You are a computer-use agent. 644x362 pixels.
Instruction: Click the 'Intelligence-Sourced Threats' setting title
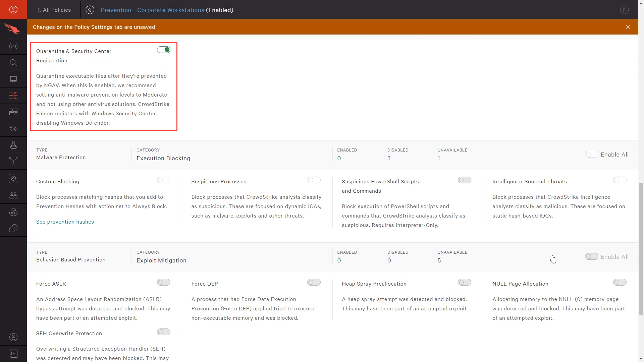[529, 181]
